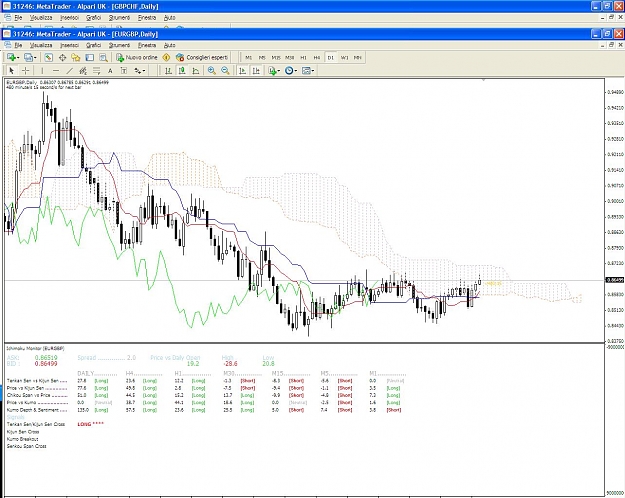Zoom out on the chart
The image size is (625, 498).
[225, 71]
